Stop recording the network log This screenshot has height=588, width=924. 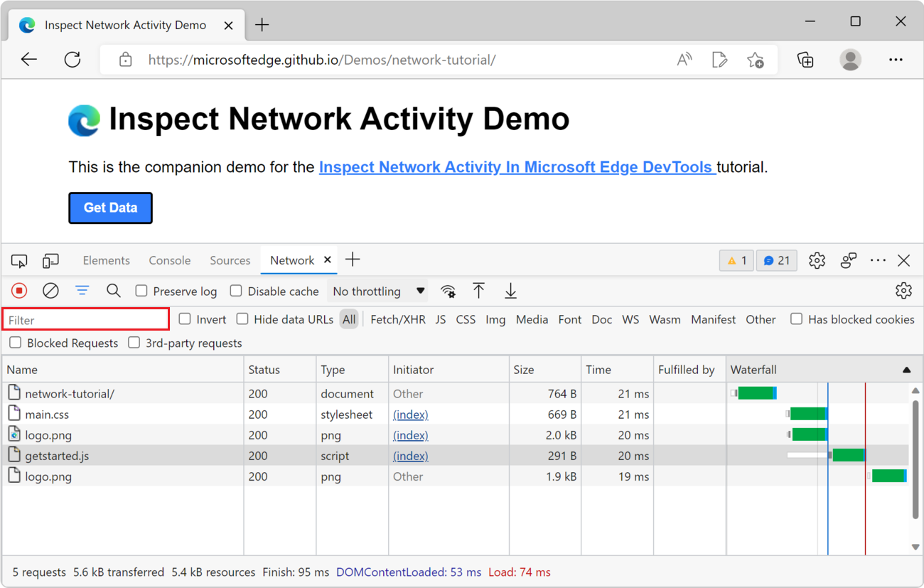pyautogui.click(x=19, y=290)
